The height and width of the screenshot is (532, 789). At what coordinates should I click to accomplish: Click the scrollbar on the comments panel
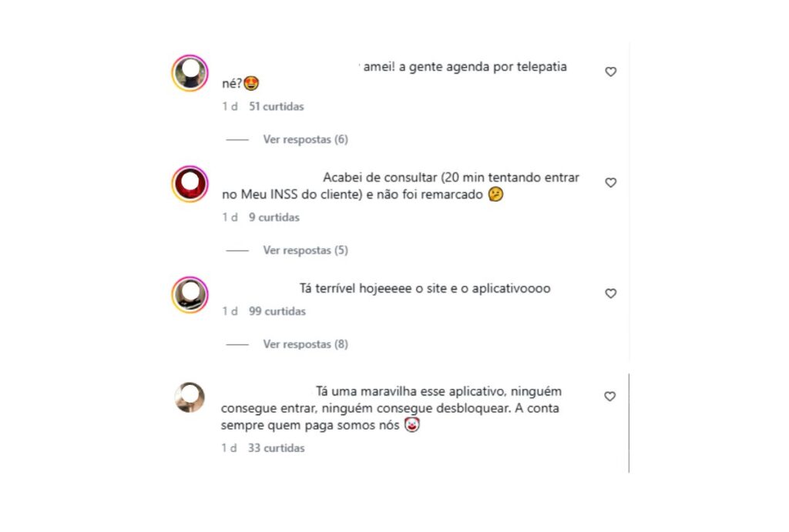click(629, 423)
